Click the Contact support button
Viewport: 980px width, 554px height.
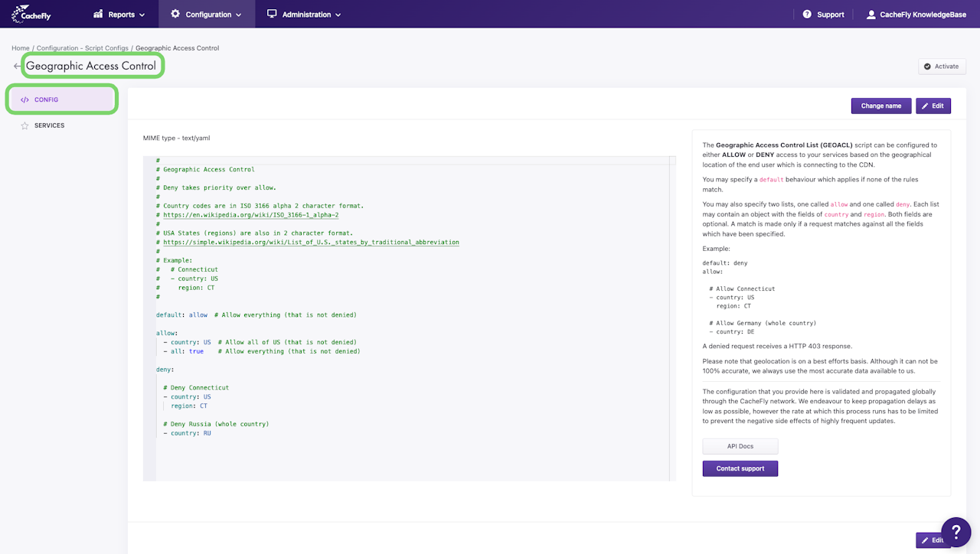(x=740, y=468)
